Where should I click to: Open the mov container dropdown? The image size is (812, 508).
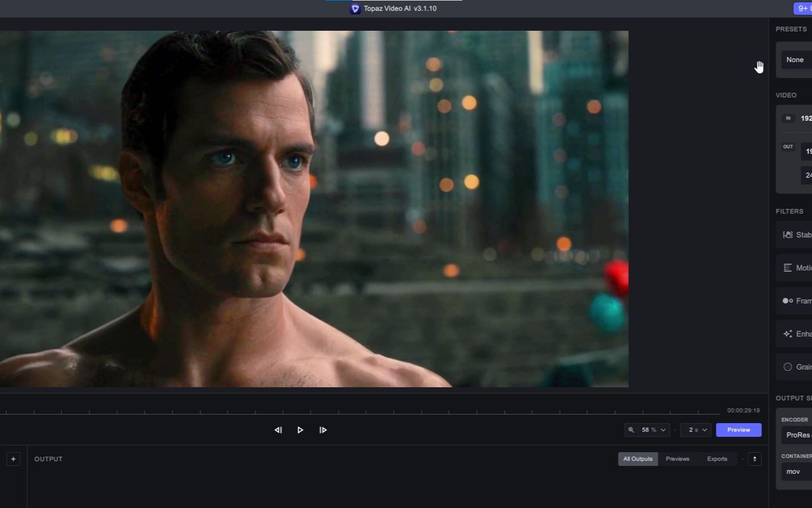click(797, 472)
